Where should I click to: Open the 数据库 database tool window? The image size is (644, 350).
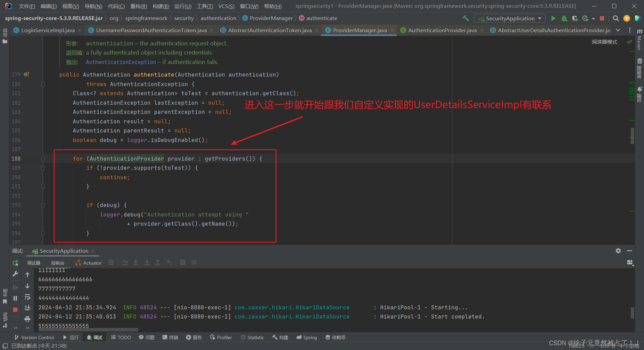pyautogui.click(x=639, y=68)
